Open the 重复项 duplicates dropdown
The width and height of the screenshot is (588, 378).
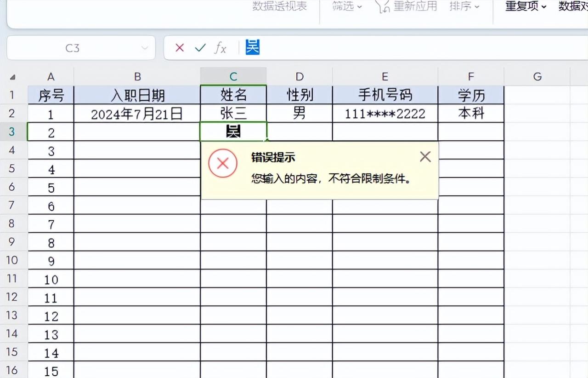(526, 6)
